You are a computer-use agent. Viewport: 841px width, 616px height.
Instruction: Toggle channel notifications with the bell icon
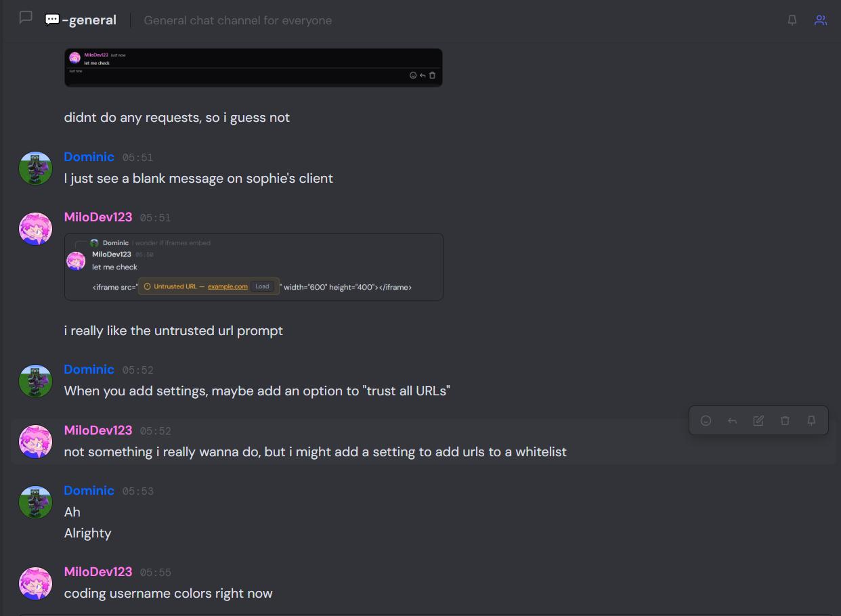tap(792, 20)
